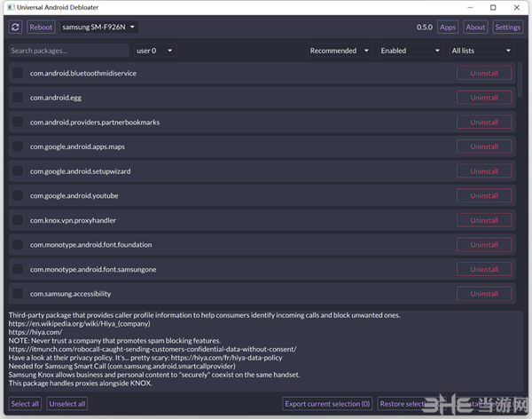Click the Wikipedia Hiya company link
Screen dimensions: 532x419
click(80, 323)
